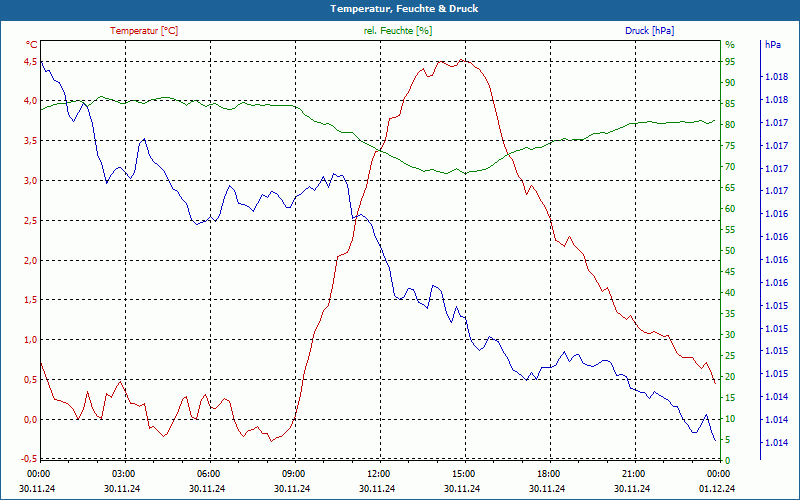Click the '01.12.24' date label

coord(717,488)
